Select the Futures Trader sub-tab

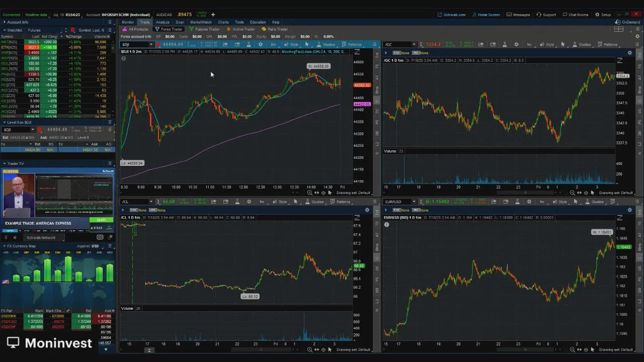tap(204, 29)
